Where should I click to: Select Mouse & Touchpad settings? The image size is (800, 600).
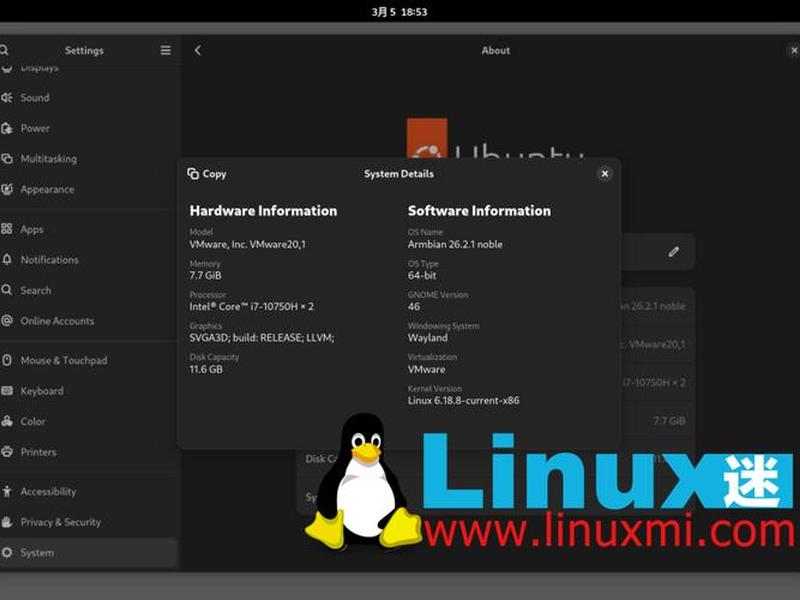pos(89,360)
